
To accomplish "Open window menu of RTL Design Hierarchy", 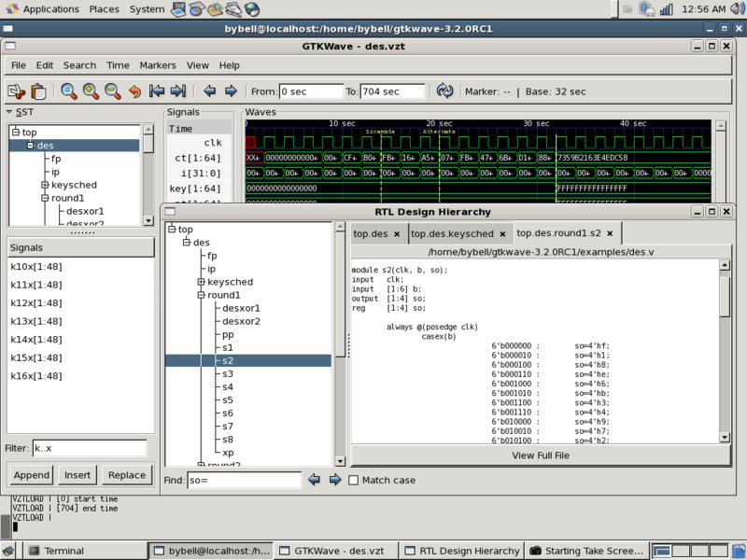I will [170, 212].
